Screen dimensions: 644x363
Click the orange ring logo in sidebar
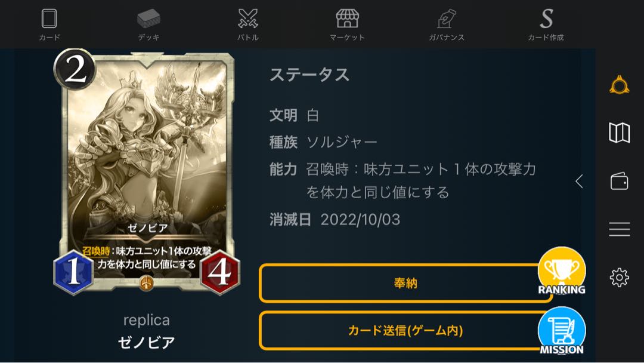(620, 85)
